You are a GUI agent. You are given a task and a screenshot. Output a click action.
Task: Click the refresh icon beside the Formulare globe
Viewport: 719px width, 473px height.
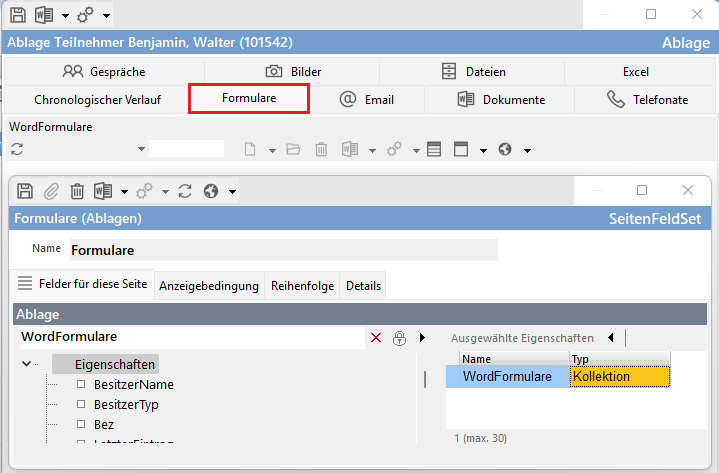[184, 191]
